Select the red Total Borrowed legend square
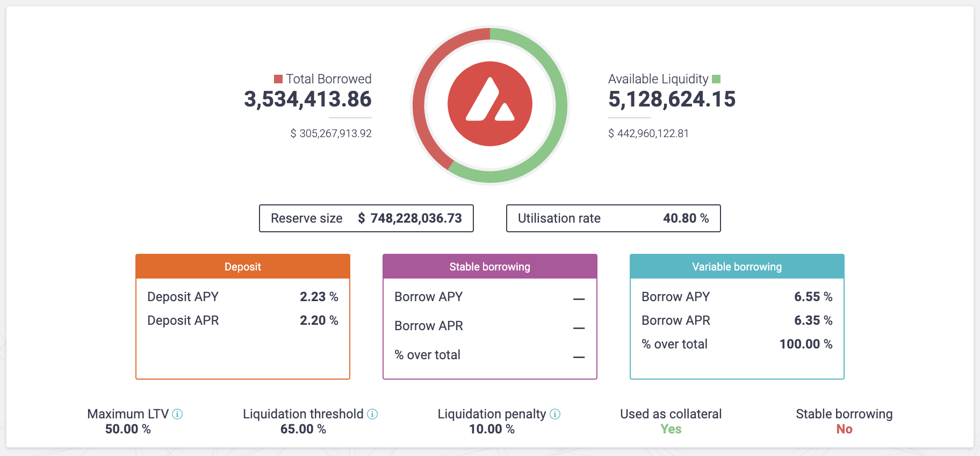980x456 pixels. tap(278, 79)
